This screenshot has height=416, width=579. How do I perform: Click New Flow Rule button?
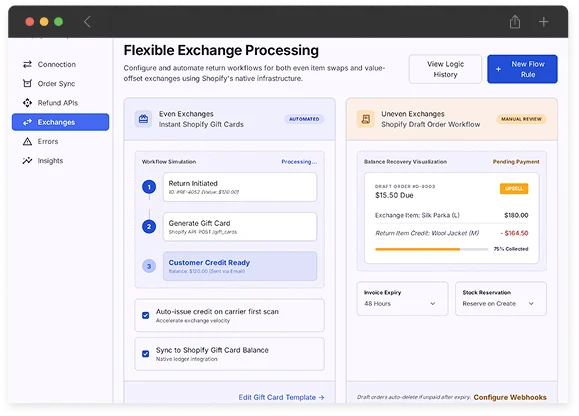[x=522, y=69]
